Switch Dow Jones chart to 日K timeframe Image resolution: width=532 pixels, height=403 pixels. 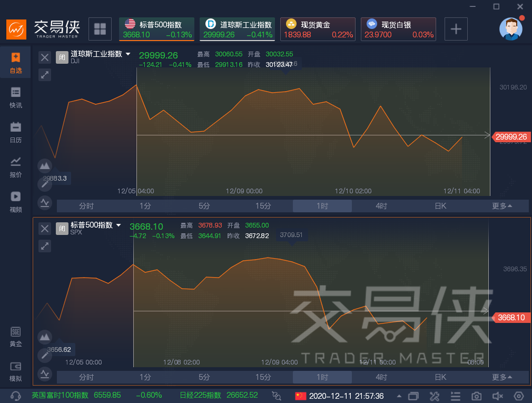[x=440, y=206]
